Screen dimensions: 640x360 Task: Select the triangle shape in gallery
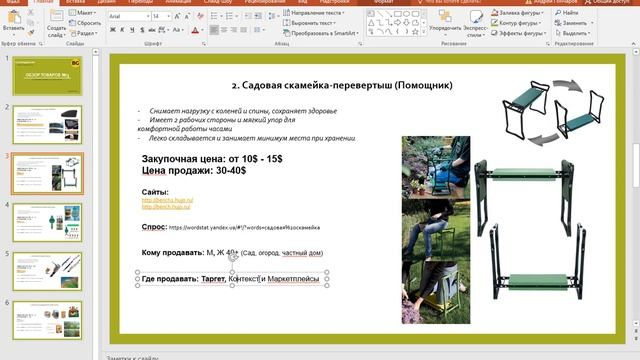point(371,23)
